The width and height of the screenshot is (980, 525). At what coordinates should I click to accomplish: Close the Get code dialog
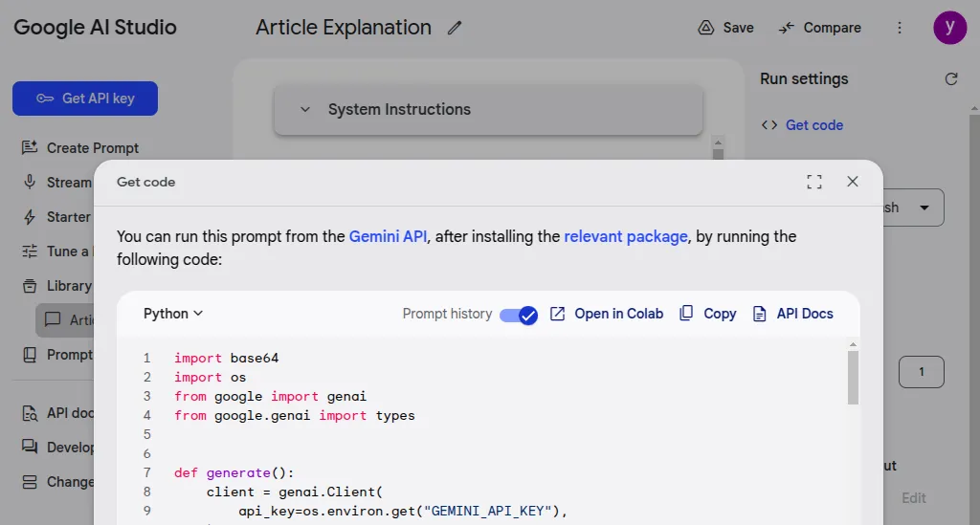tap(853, 181)
